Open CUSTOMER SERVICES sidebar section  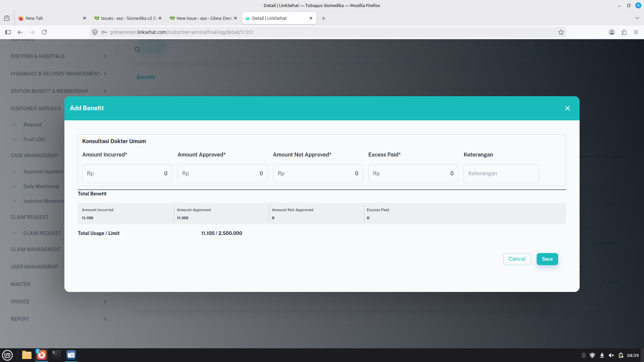pos(36,109)
